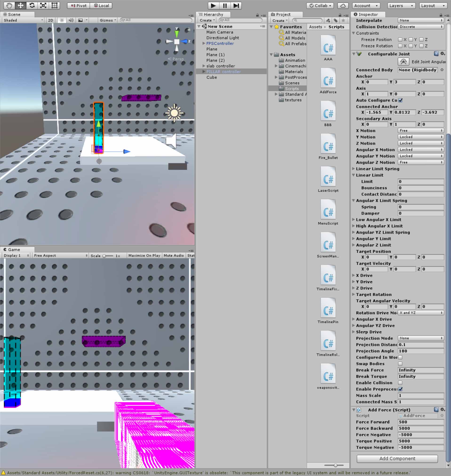Enable Freeze Position X constraint
The image size is (451, 476).
tap(400, 40)
